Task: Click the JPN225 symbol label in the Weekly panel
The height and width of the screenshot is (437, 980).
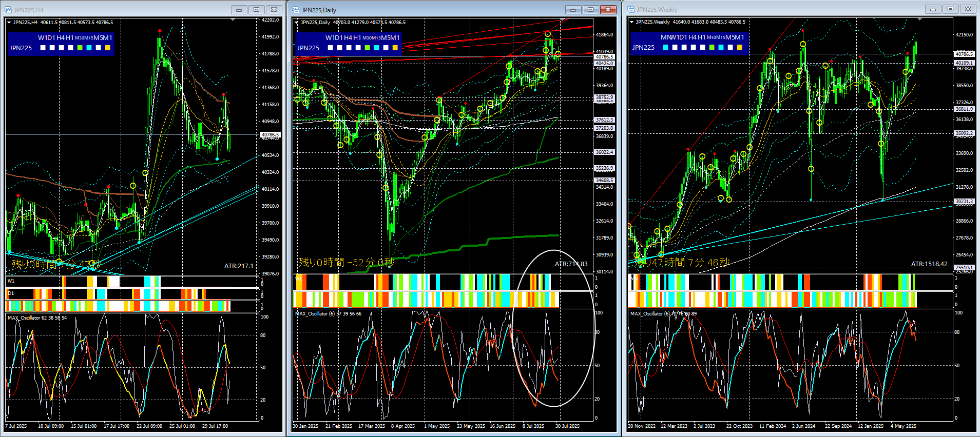Action: coord(643,47)
